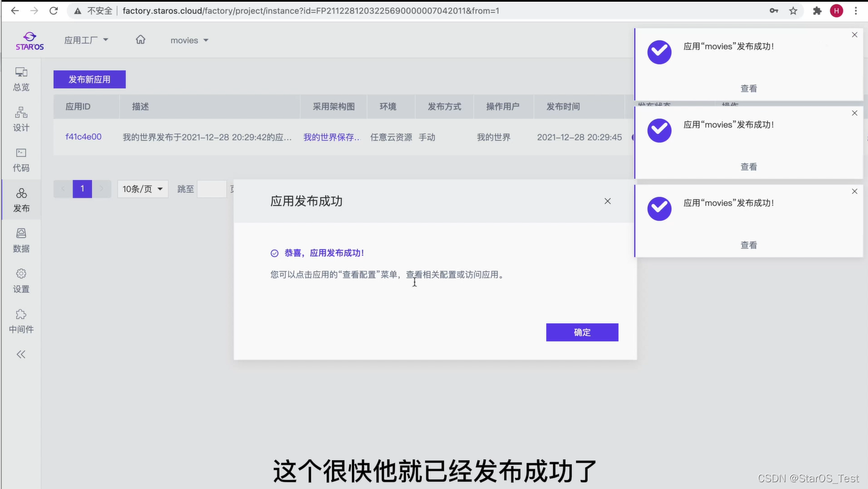
Task: Open 设置 settings section in sidebar
Action: [21, 281]
